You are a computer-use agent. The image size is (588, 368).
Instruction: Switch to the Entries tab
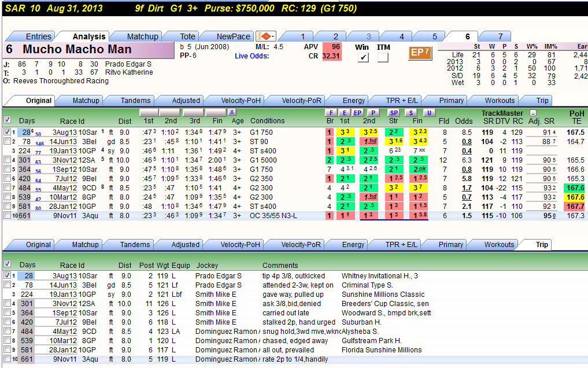tap(38, 36)
